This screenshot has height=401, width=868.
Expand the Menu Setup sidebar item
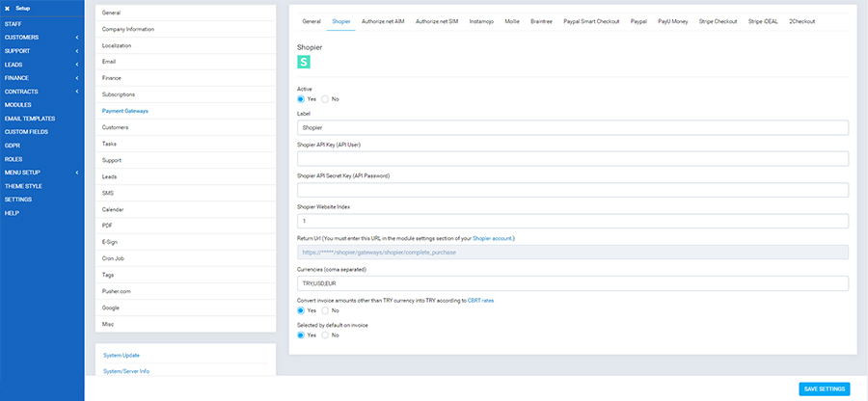pyautogui.click(x=42, y=173)
